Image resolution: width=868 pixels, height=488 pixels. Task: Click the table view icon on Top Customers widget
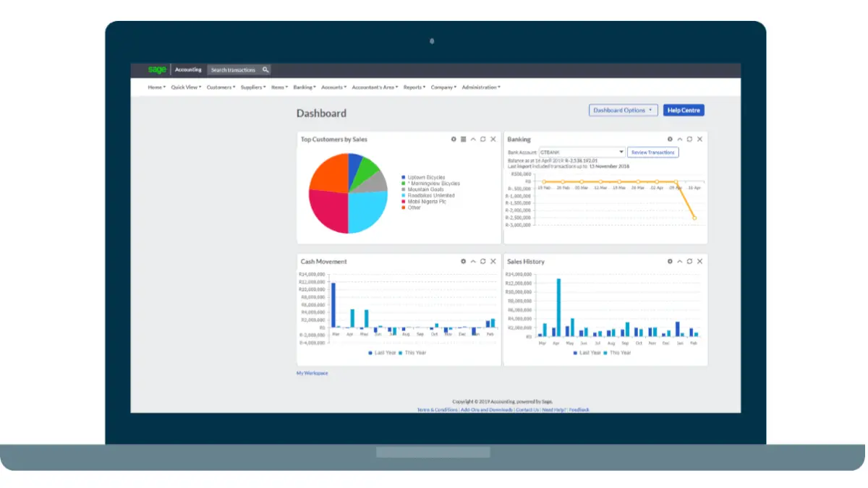click(x=462, y=139)
